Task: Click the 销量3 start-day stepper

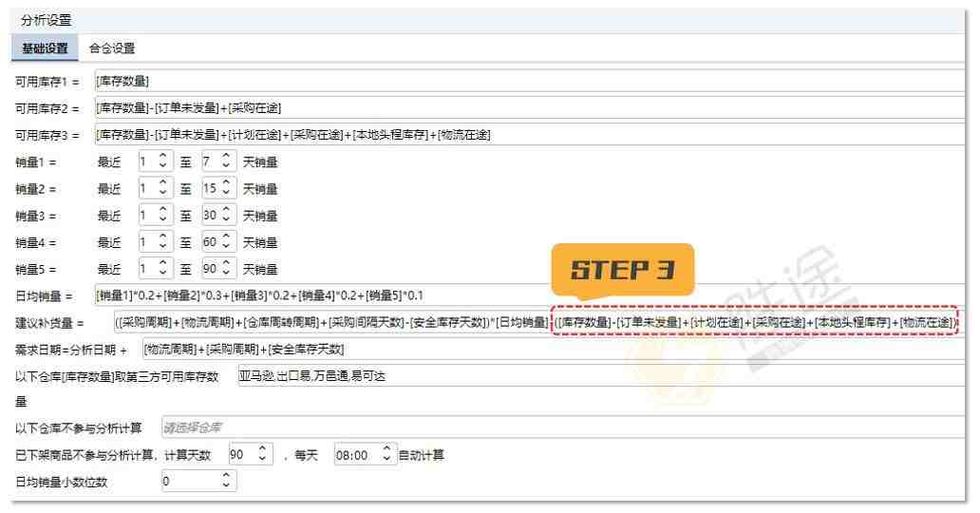Action: pos(154,216)
